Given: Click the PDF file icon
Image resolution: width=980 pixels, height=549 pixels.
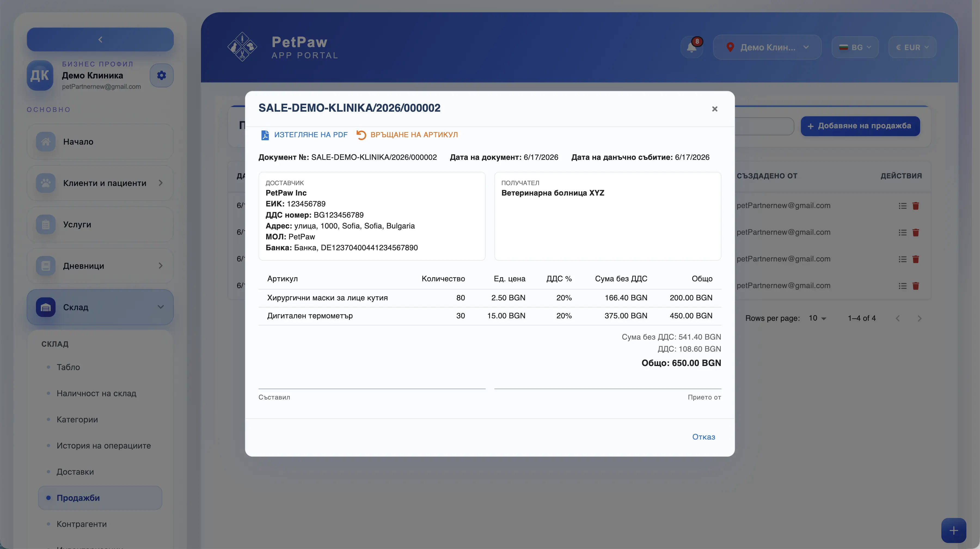Looking at the screenshot, I should (x=265, y=135).
